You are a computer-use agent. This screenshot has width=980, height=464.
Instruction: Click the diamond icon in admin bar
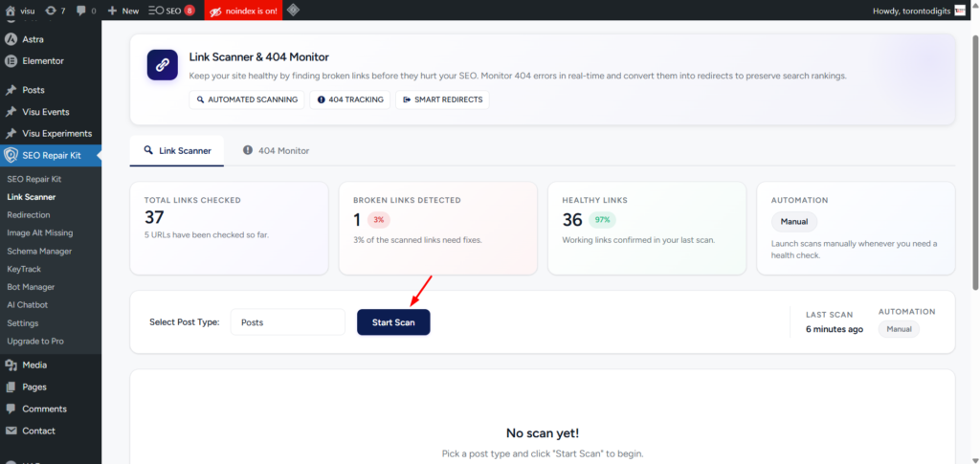[x=293, y=11]
